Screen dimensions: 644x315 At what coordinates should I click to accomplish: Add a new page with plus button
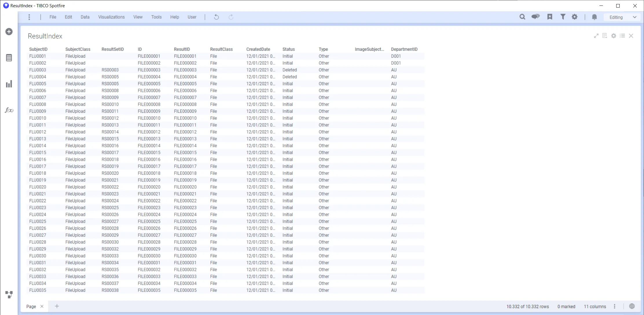[x=57, y=306]
